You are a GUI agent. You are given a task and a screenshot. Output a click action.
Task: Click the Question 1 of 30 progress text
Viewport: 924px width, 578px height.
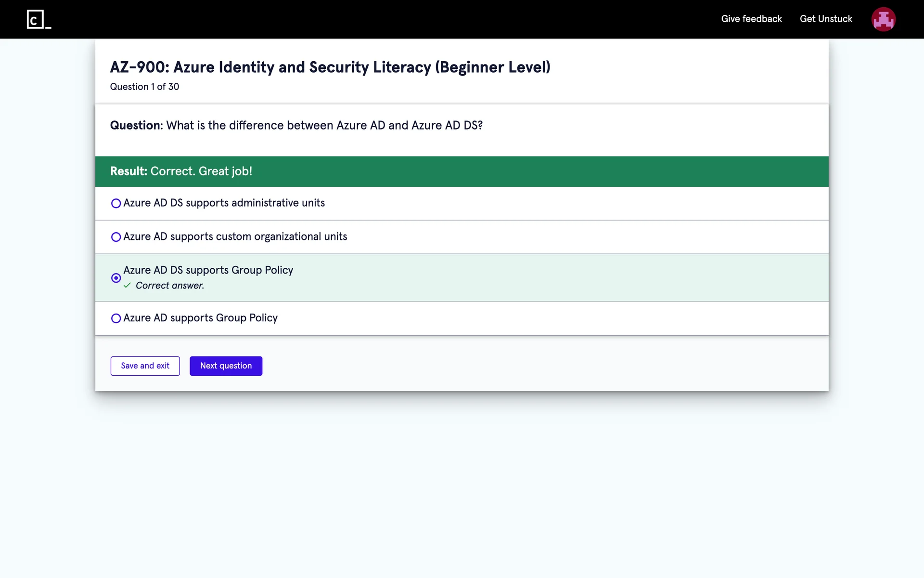tap(144, 87)
